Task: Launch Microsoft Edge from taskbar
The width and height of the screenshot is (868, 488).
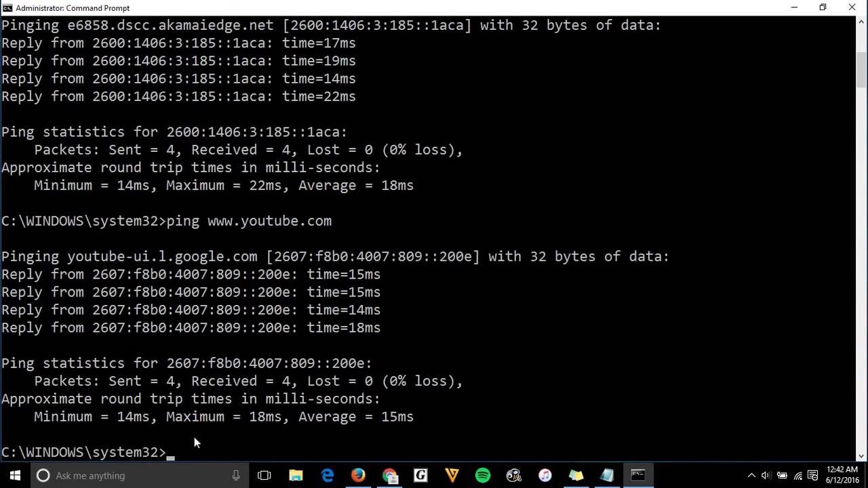Action: point(327,475)
